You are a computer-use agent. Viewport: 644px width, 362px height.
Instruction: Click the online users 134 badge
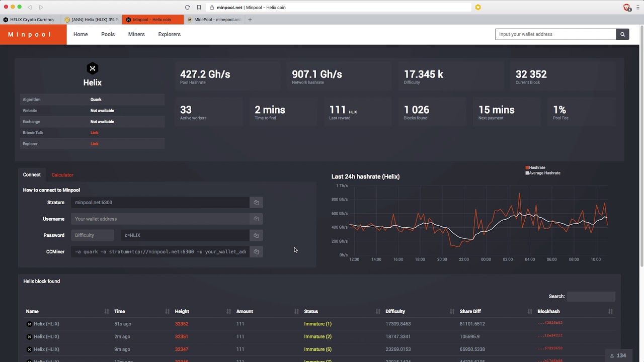click(618, 355)
